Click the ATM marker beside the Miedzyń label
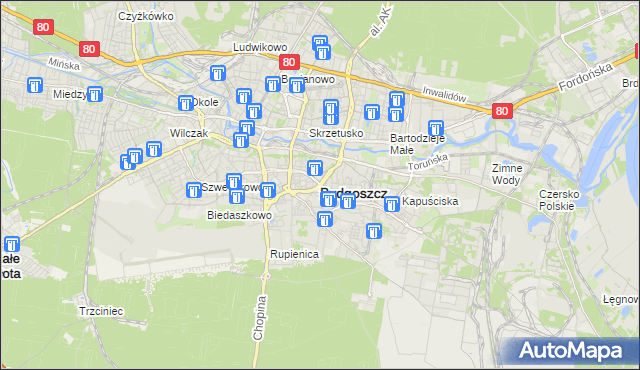This screenshot has width=640, height=370. click(x=95, y=94)
